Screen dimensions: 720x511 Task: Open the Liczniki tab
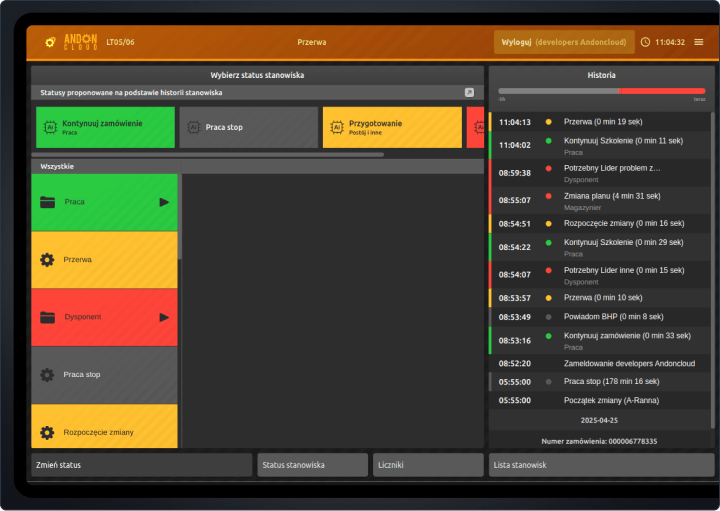pos(428,465)
